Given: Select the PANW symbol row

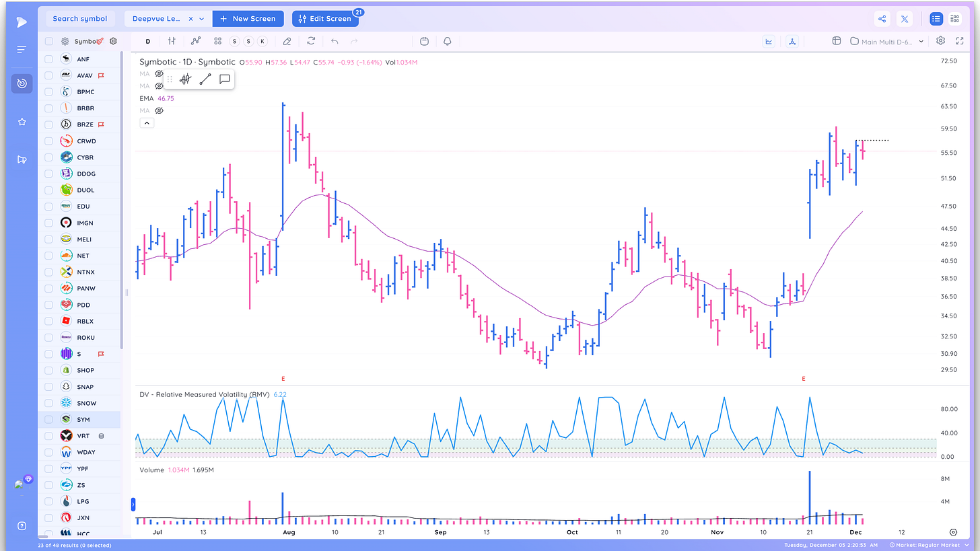Looking at the screenshot, I should (x=79, y=289).
